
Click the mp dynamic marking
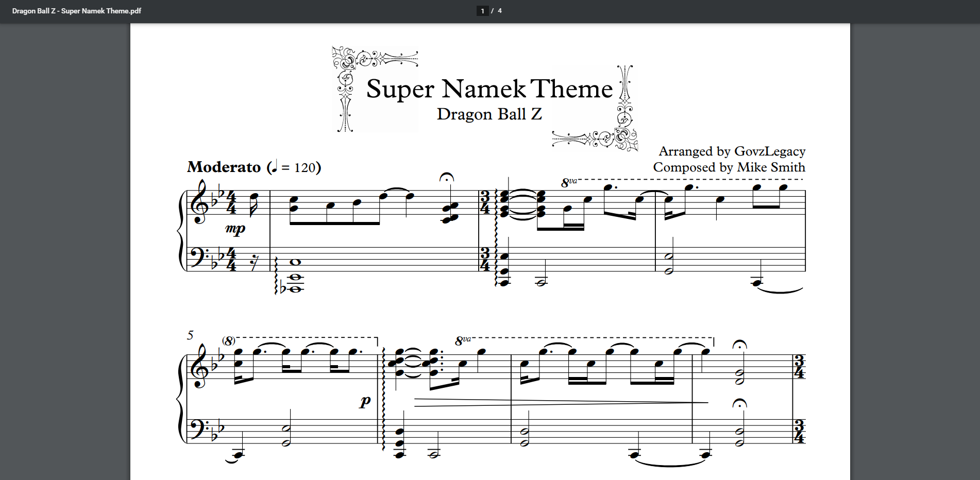click(235, 229)
